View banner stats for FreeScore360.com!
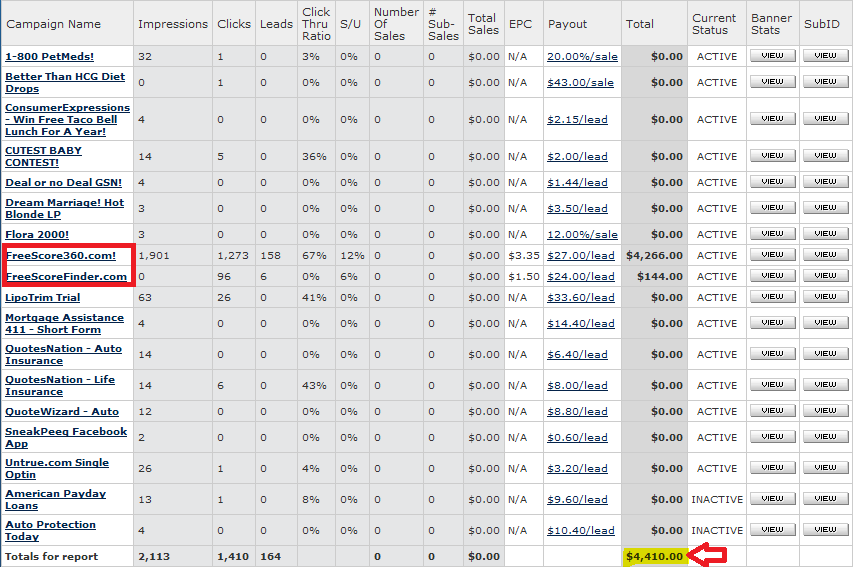The width and height of the screenshot is (853, 567). [x=772, y=255]
